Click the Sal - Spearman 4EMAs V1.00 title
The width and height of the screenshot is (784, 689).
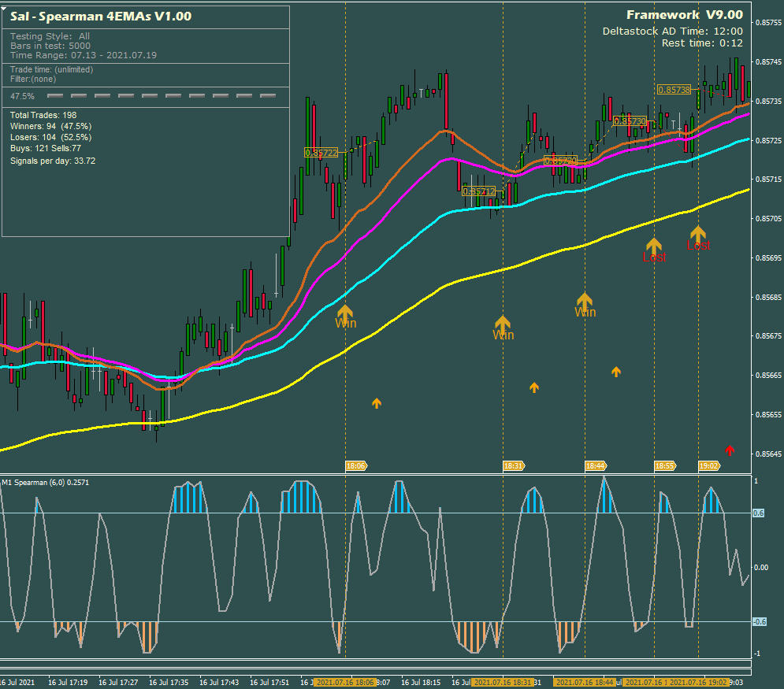pyautogui.click(x=100, y=16)
